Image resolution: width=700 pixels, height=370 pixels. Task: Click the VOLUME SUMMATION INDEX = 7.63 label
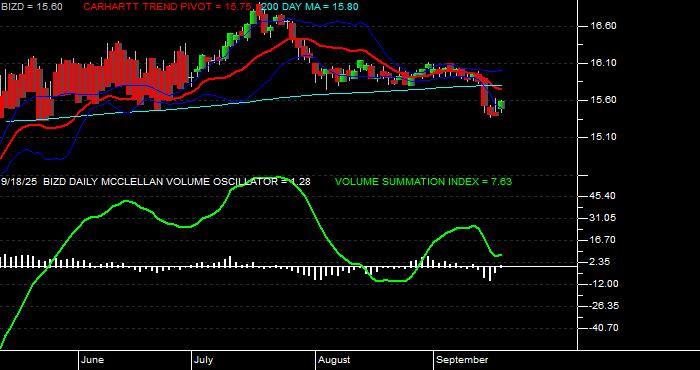pyautogui.click(x=423, y=182)
